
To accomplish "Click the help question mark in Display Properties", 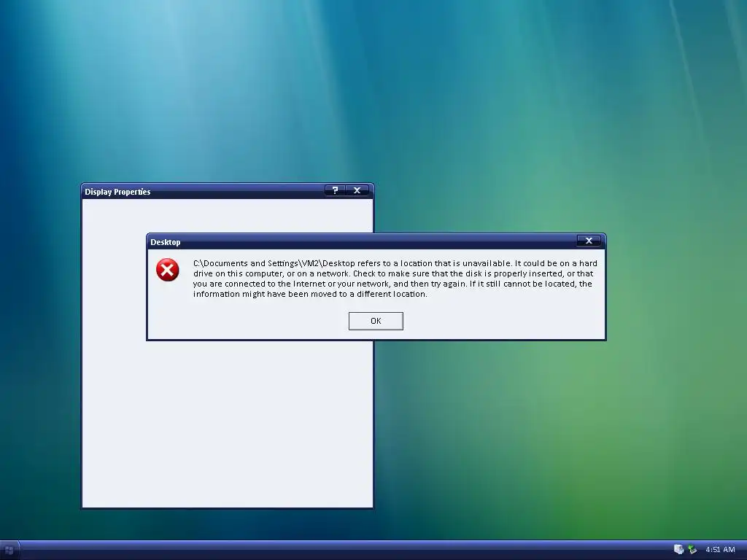I will 335,190.
